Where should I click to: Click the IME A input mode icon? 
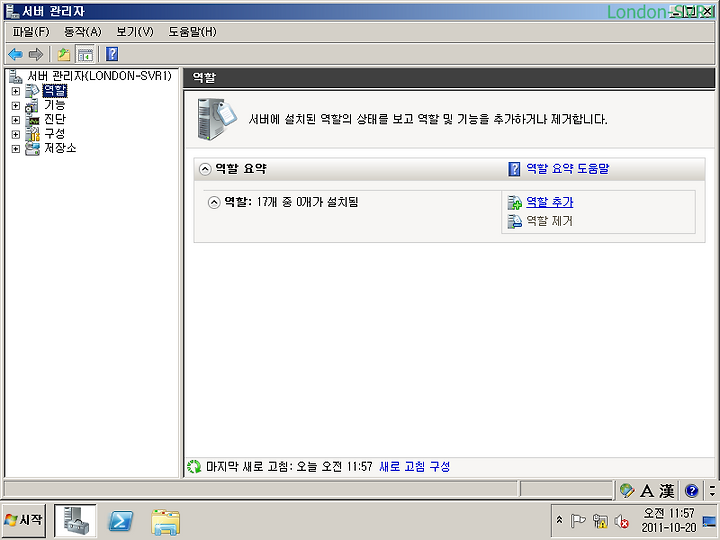[647, 491]
